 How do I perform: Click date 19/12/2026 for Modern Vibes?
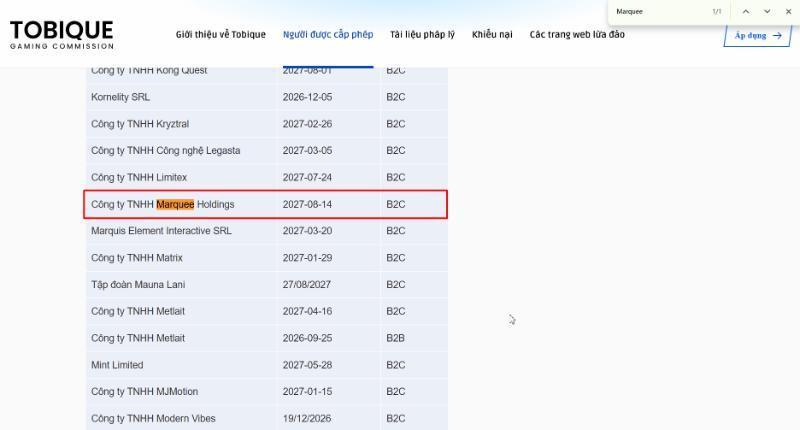point(307,418)
